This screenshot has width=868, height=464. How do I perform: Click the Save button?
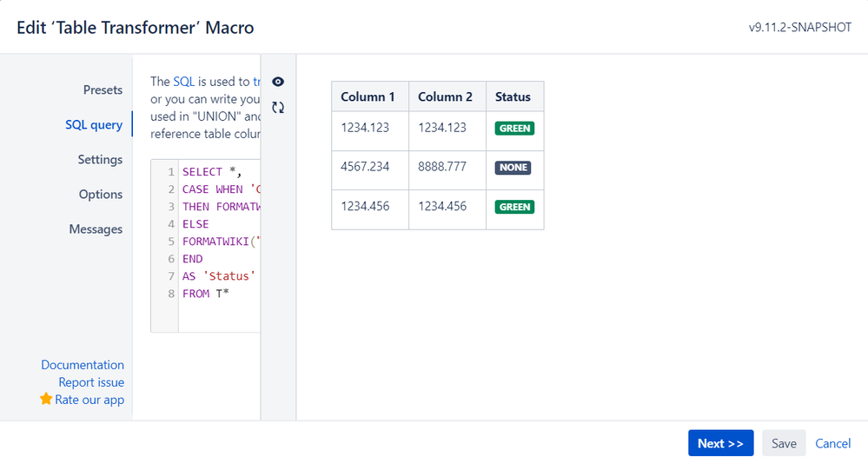[784, 443]
